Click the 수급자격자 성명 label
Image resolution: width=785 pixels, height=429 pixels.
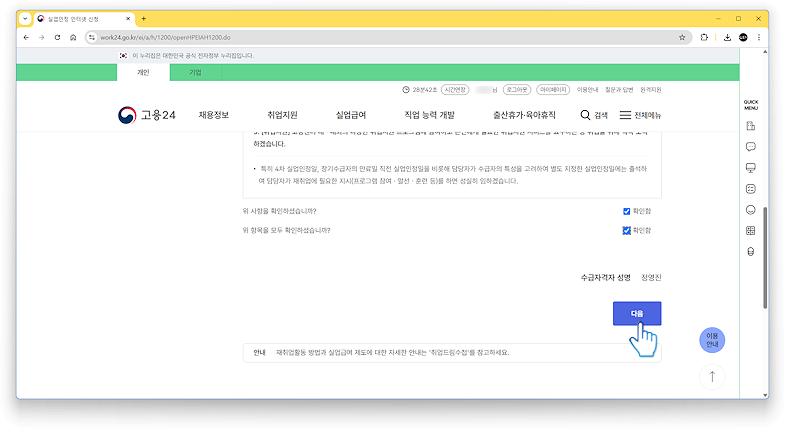605,277
